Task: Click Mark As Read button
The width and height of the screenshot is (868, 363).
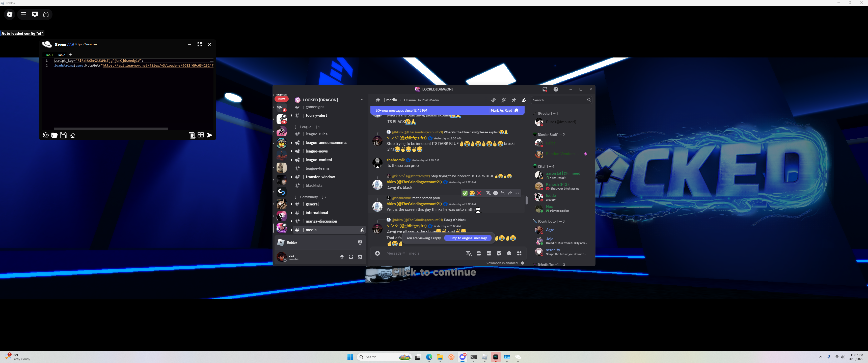Action: tap(504, 110)
